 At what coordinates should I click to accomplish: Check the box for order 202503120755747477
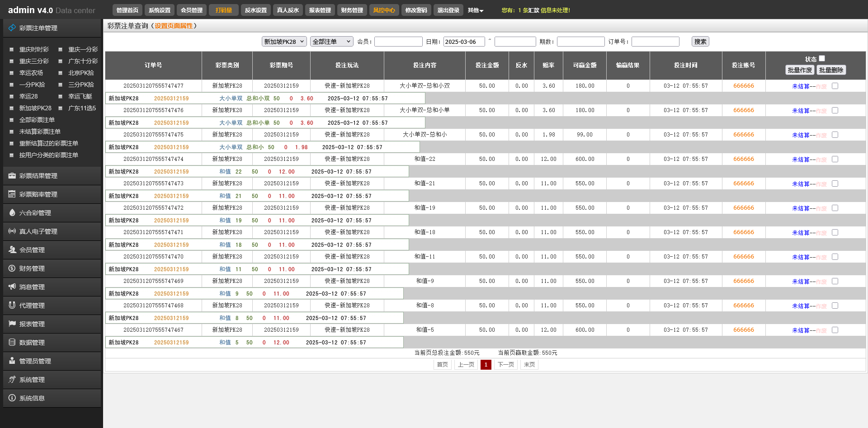point(835,86)
